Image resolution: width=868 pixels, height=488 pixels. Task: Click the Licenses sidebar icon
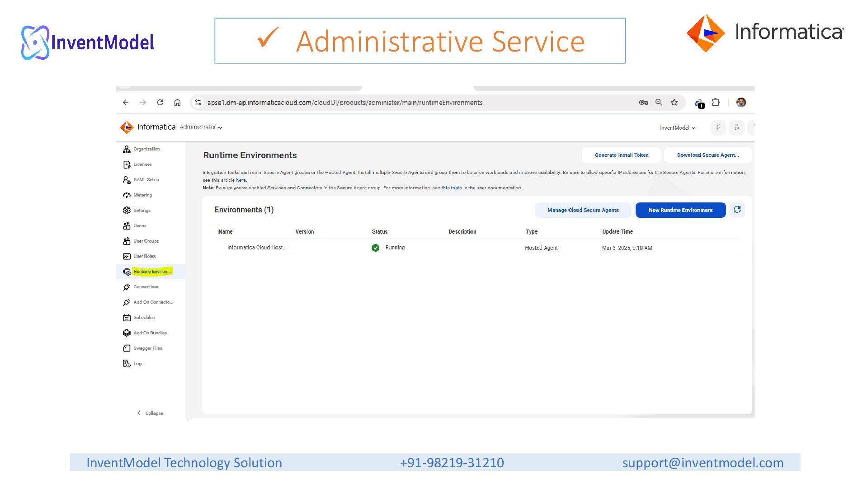pos(127,164)
